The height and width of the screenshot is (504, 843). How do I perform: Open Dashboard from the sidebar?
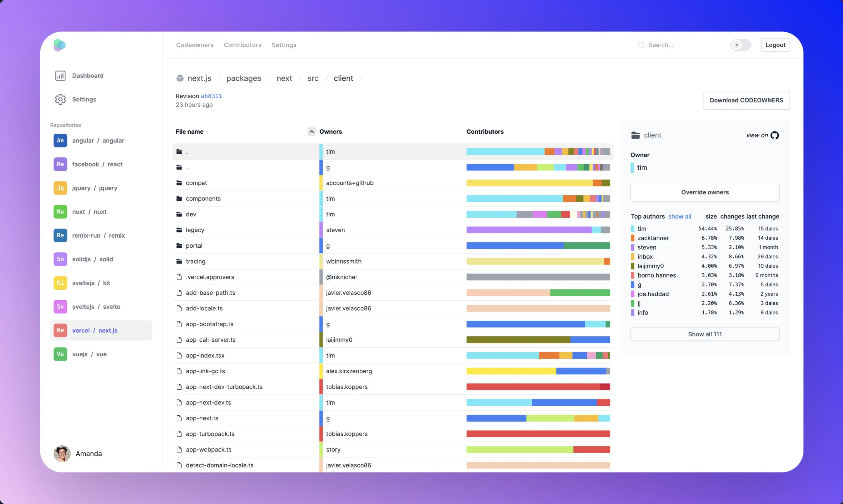coord(79,75)
